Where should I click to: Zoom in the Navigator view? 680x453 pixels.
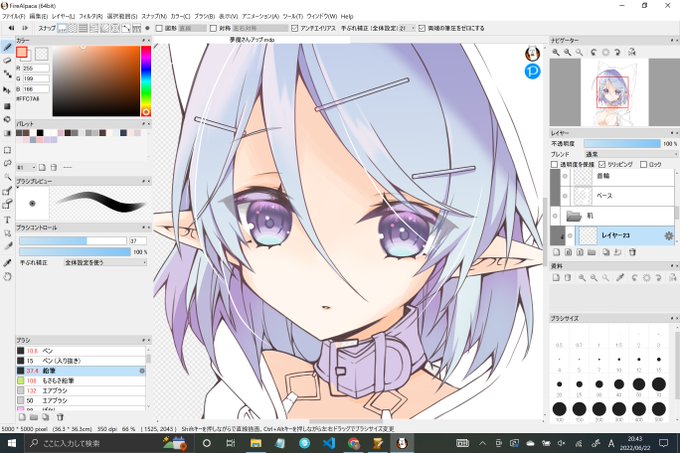556,52
